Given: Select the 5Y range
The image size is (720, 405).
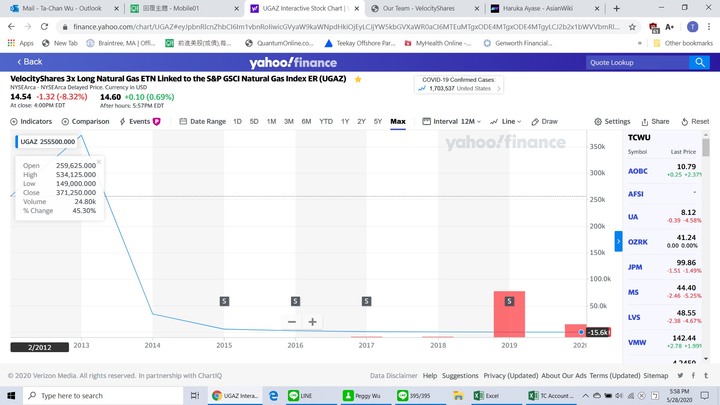Looking at the screenshot, I should point(377,121).
